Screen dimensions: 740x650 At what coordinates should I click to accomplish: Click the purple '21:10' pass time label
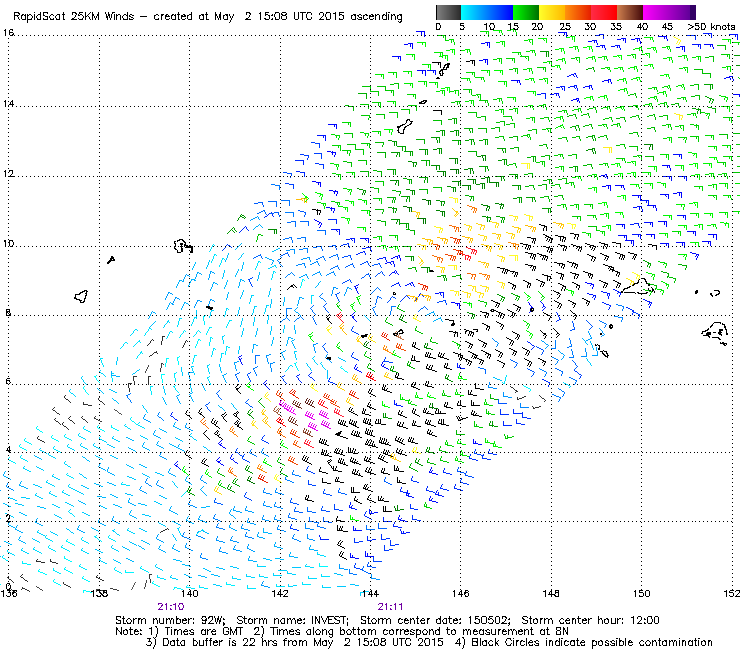(171, 607)
